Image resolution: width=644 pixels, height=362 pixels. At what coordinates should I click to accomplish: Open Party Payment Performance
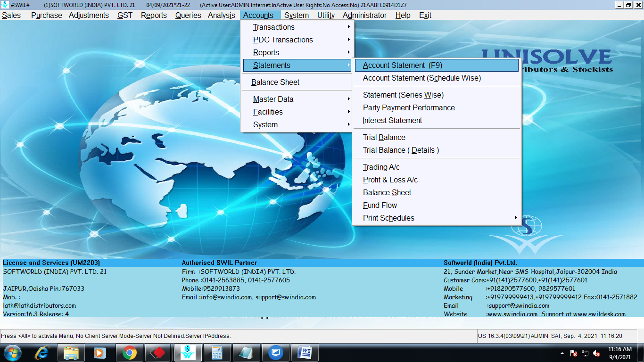tap(437, 108)
